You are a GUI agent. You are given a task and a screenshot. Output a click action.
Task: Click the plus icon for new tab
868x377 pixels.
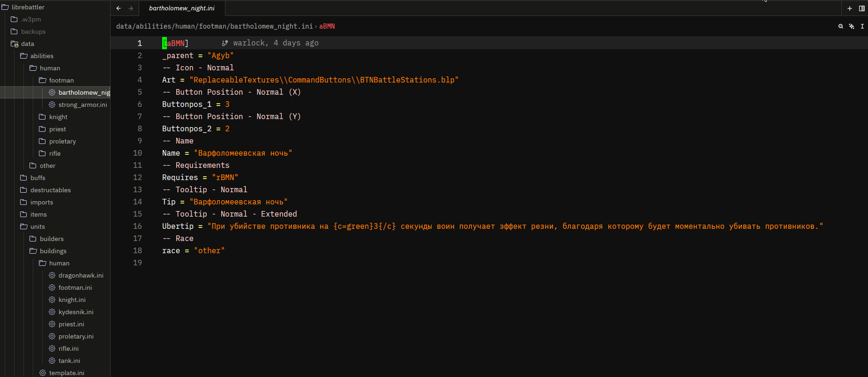(x=850, y=8)
